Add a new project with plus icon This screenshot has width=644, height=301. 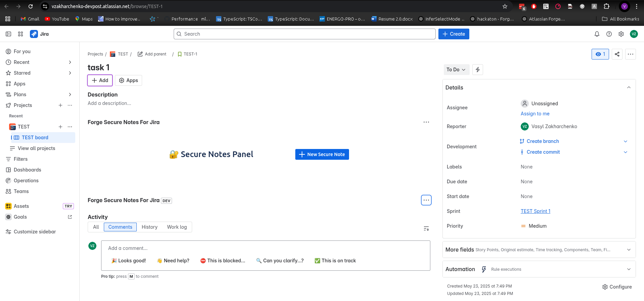point(60,105)
